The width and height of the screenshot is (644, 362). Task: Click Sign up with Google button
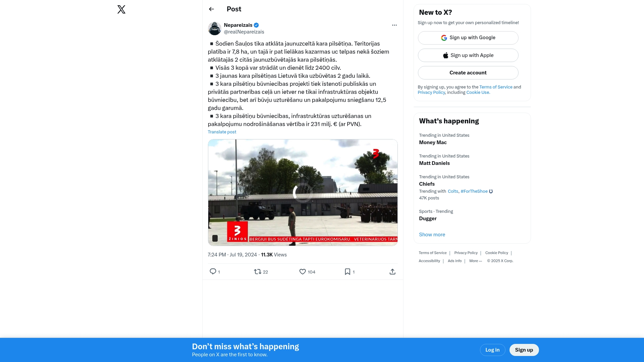(x=468, y=38)
